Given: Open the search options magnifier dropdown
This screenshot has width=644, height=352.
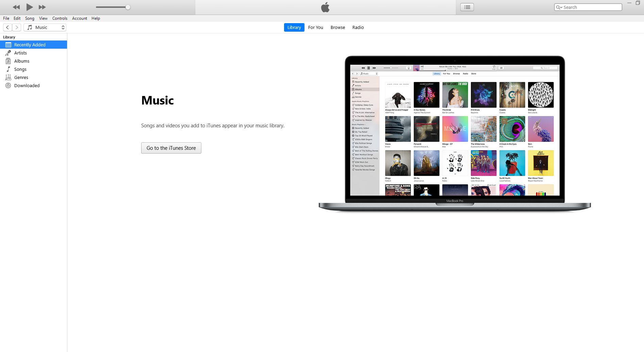Looking at the screenshot, I should tap(559, 7).
